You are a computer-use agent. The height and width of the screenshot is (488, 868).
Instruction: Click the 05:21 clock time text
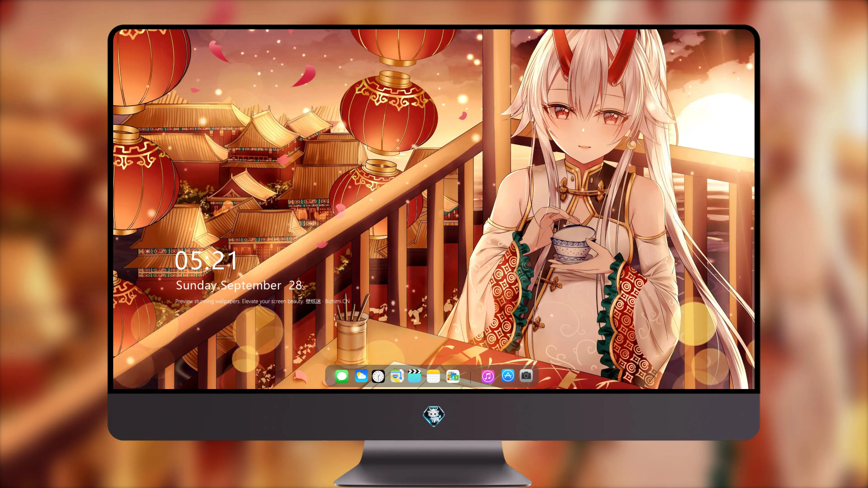coord(205,260)
